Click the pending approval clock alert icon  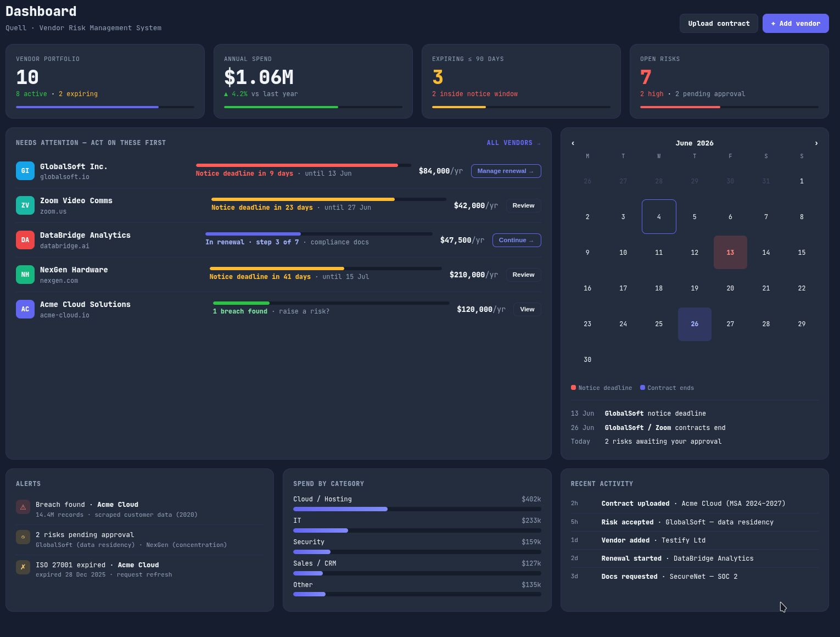(x=23, y=537)
